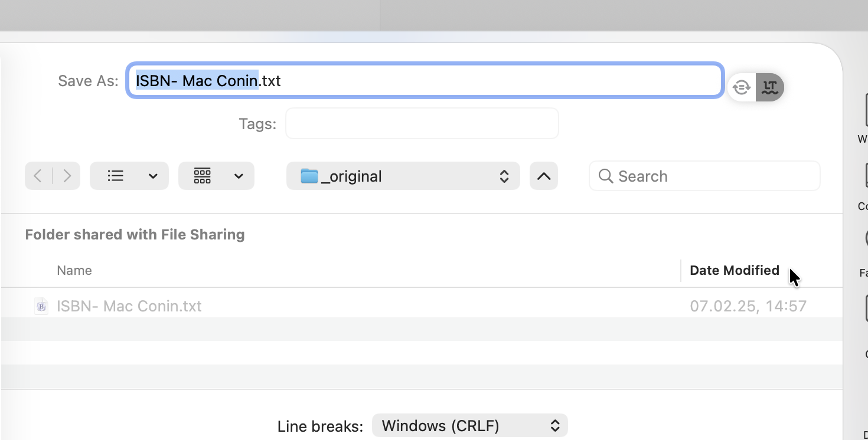The image size is (868, 440).
Task: Click the ISBN- Mac Conin.txt file icon
Action: (x=41, y=306)
